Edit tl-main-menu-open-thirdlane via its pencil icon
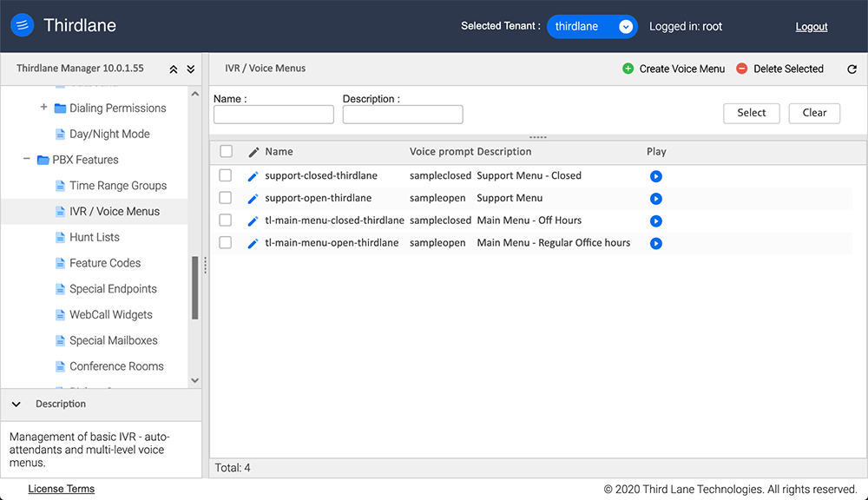The width and height of the screenshot is (868, 500). [x=253, y=244]
